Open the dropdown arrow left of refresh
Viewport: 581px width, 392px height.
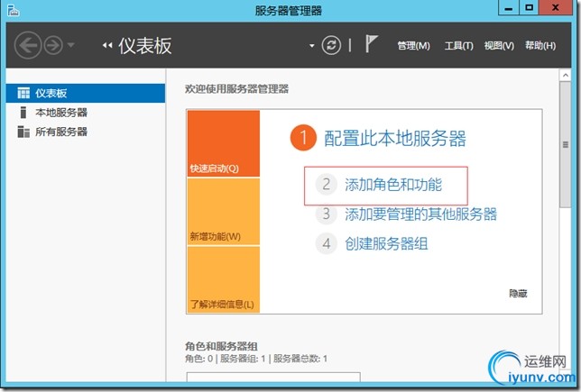312,46
